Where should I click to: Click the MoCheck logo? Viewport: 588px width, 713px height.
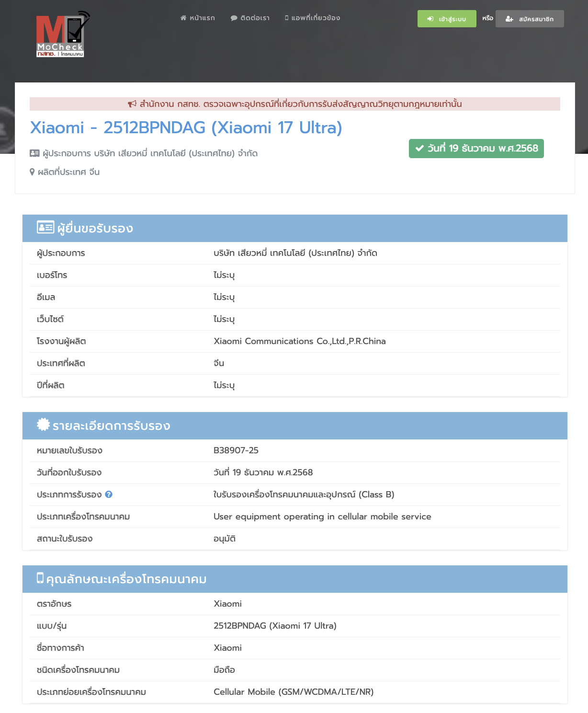click(x=62, y=34)
